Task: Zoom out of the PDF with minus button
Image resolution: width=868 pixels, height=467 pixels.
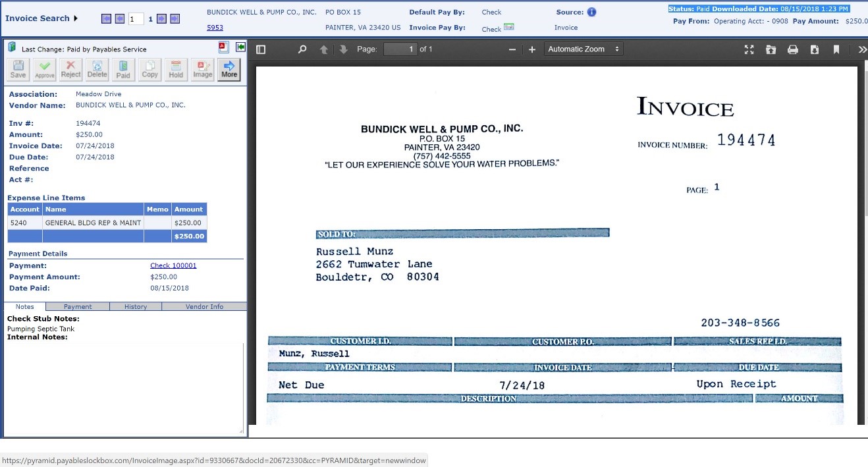Action: pos(512,49)
